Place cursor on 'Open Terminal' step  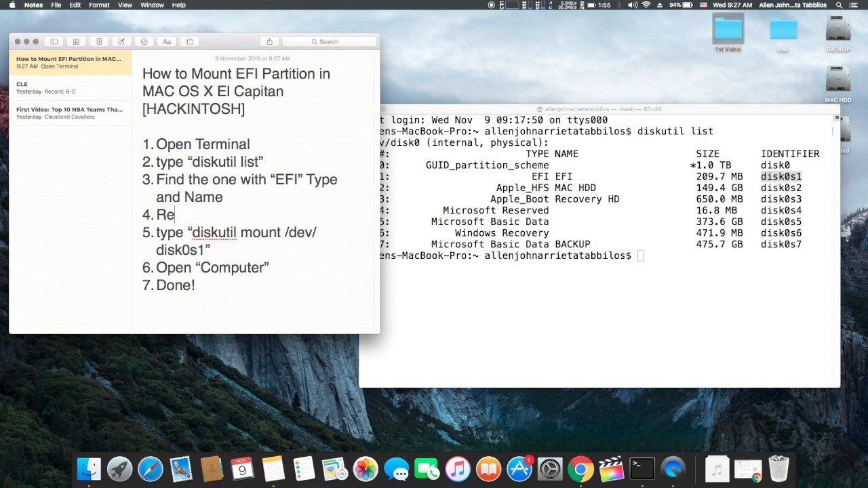coord(203,144)
